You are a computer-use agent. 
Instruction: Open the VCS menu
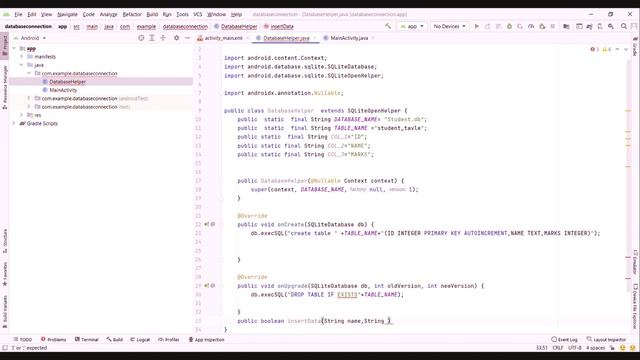point(198,14)
